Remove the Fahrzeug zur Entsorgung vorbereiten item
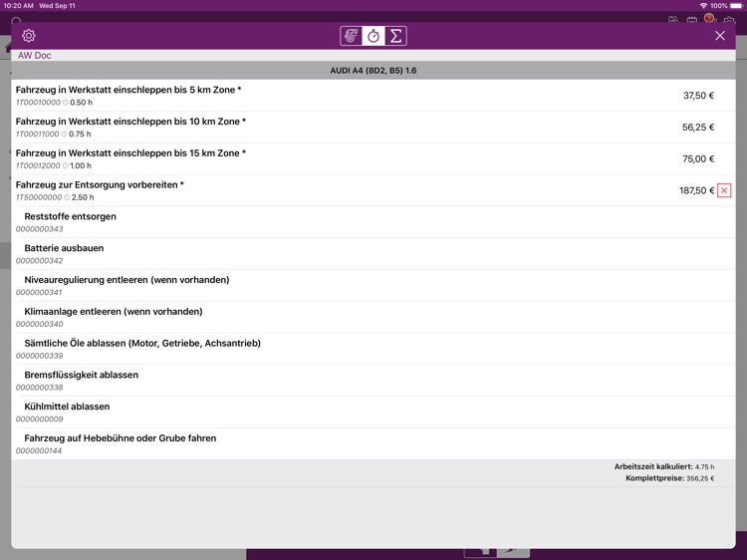The height and width of the screenshot is (560, 747). [724, 190]
